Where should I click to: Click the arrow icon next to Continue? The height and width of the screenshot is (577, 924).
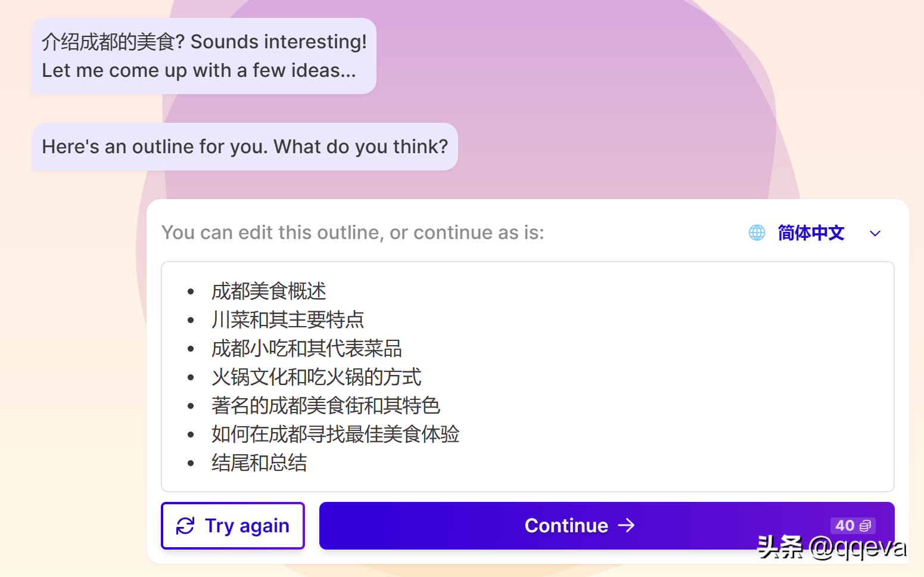click(626, 525)
